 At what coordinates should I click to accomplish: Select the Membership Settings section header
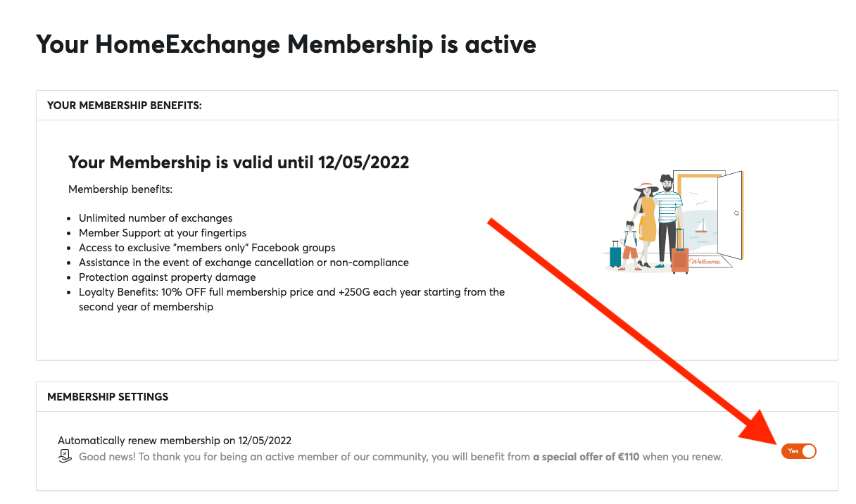[x=108, y=397]
